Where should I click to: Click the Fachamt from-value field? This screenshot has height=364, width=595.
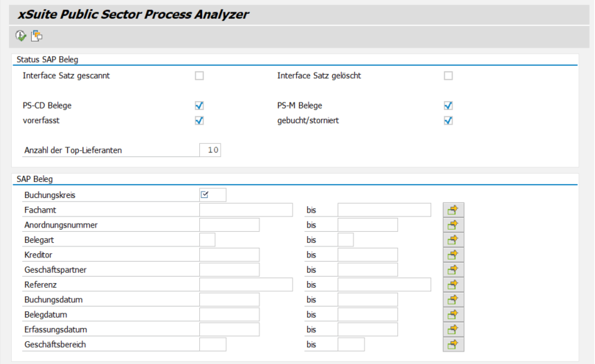click(x=246, y=210)
